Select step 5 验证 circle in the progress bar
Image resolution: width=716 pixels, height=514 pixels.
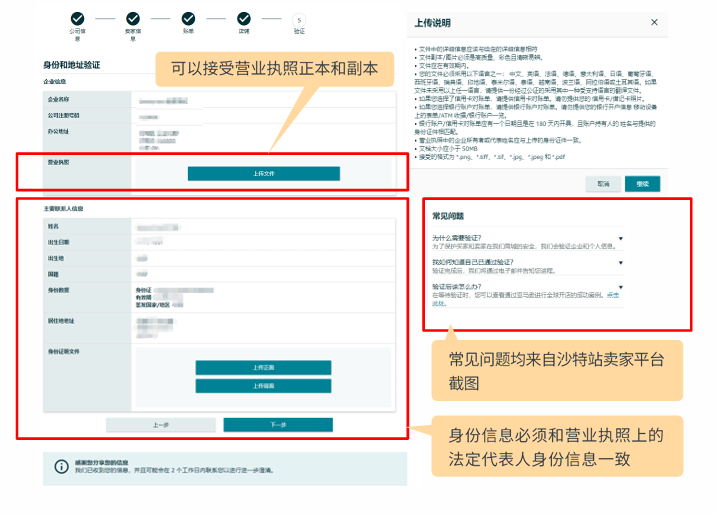(298, 18)
